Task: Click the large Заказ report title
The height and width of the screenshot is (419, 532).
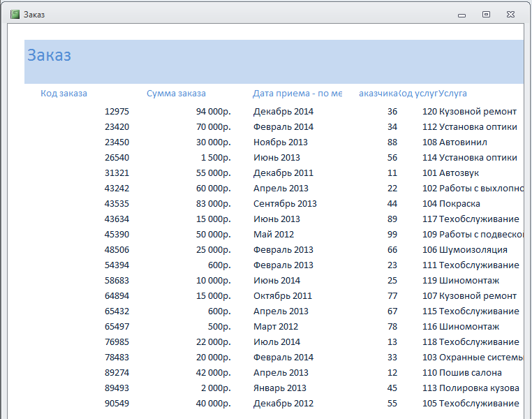Action: 49,55
